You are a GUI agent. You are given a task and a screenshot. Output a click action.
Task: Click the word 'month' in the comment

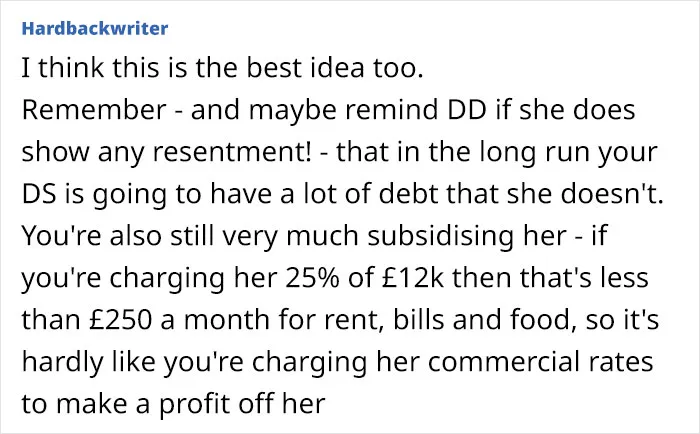point(228,320)
